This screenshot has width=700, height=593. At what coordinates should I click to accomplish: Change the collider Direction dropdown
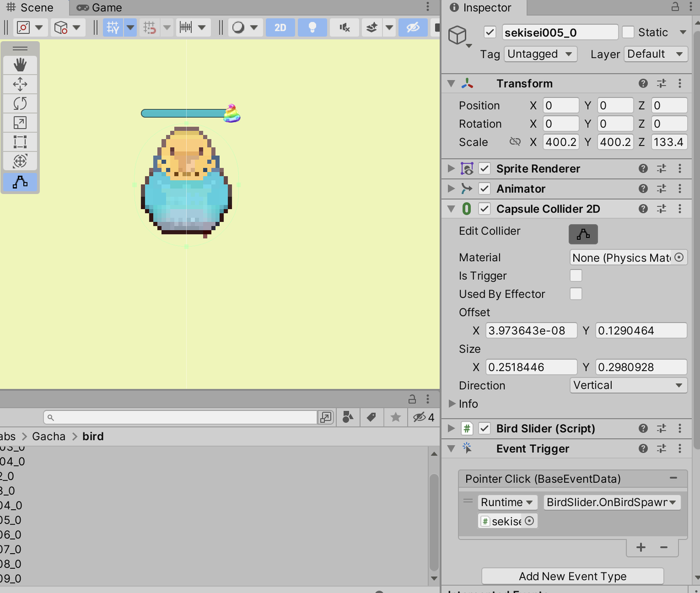(x=628, y=385)
